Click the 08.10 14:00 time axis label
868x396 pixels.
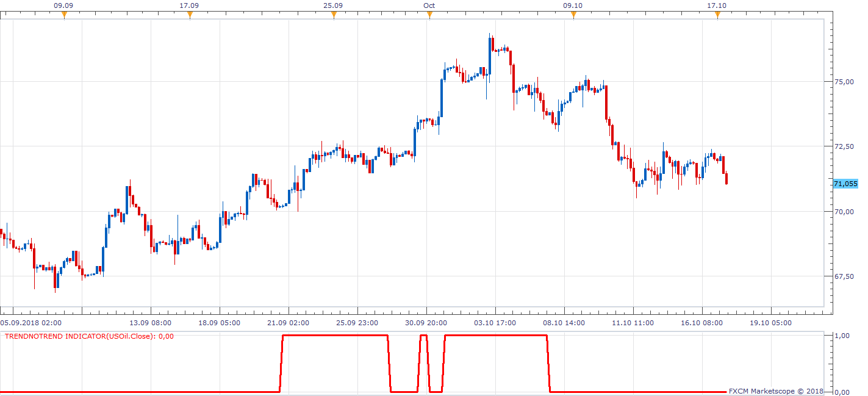(565, 323)
